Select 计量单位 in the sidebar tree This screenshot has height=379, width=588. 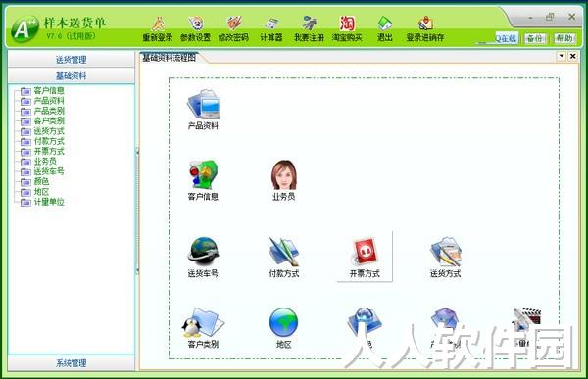point(49,202)
